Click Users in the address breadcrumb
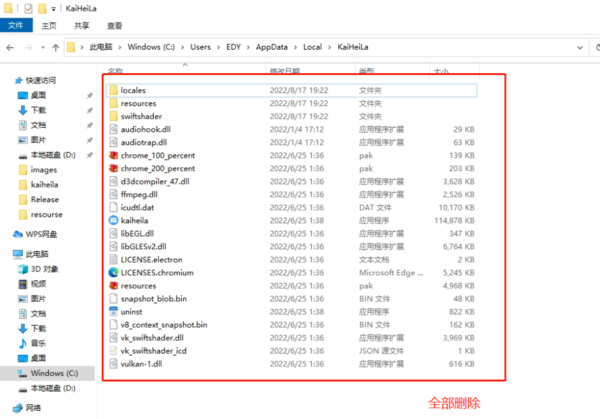Viewport: 600px width, 419px height. point(201,47)
